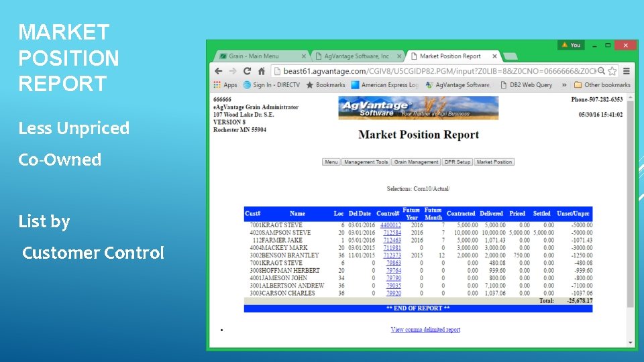
Task: Open the Chrome hamburger menu
Action: coord(627,71)
